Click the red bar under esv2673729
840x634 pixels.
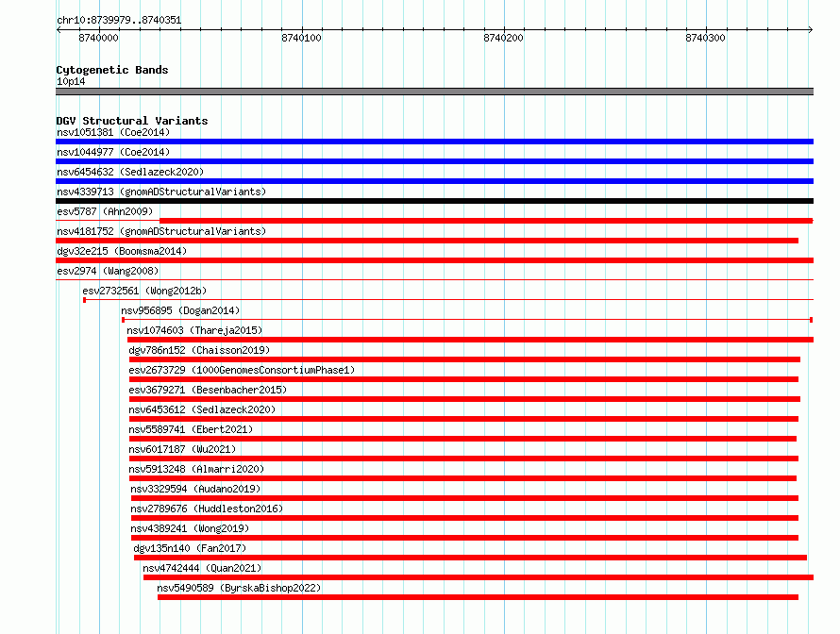[464, 379]
